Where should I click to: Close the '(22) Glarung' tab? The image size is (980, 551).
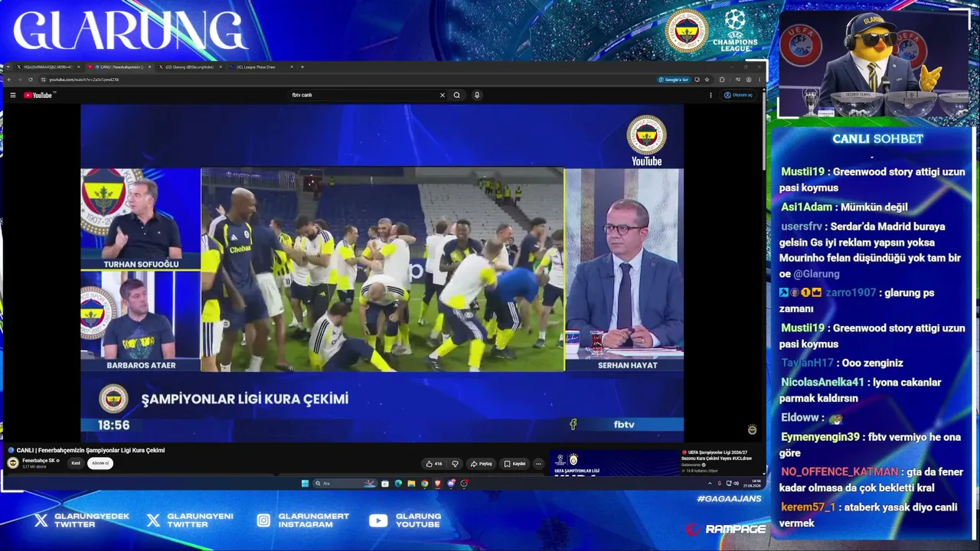(220, 67)
